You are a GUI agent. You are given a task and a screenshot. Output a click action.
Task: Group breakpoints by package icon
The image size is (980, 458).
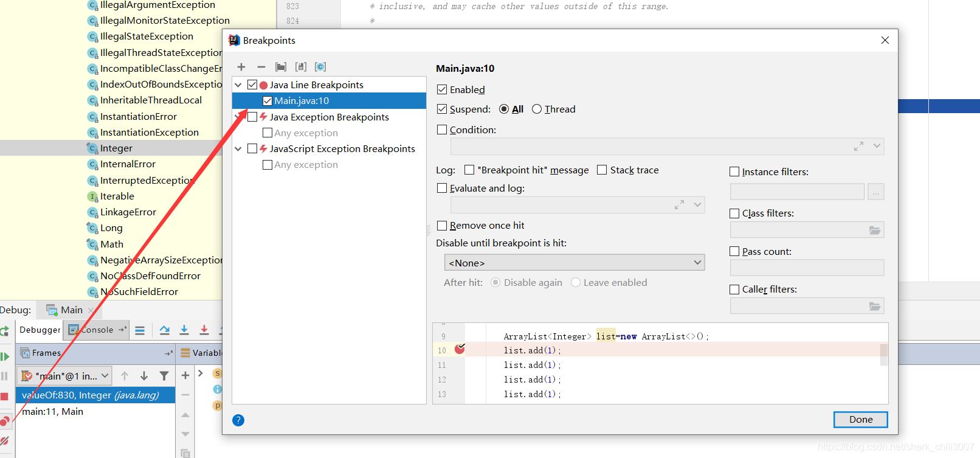281,67
